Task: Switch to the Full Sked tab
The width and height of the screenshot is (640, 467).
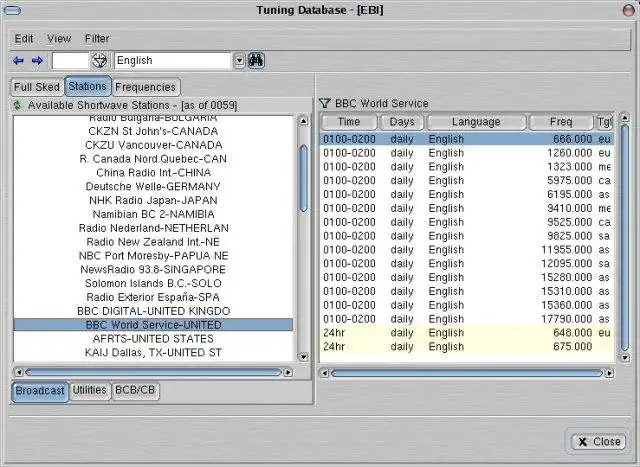Action: [x=37, y=87]
